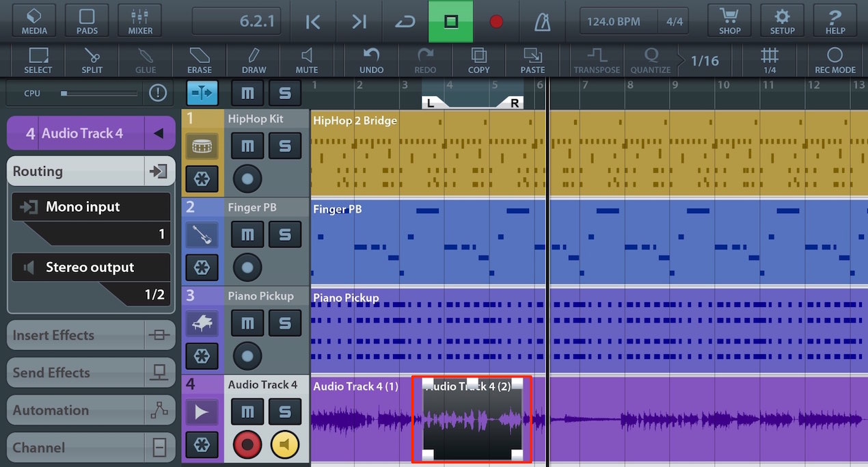Viewport: 868px width, 467px height.
Task: Mute the Finger PB track
Action: tap(247, 235)
